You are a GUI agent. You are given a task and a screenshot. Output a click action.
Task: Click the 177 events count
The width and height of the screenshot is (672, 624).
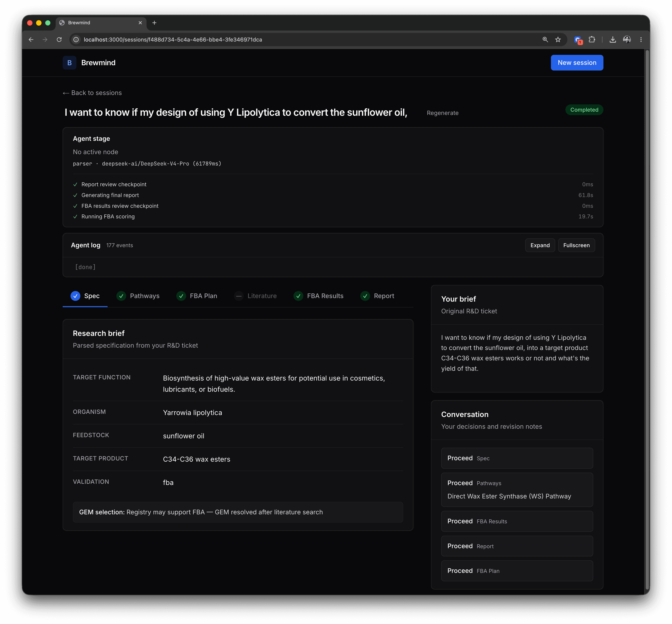coord(120,245)
